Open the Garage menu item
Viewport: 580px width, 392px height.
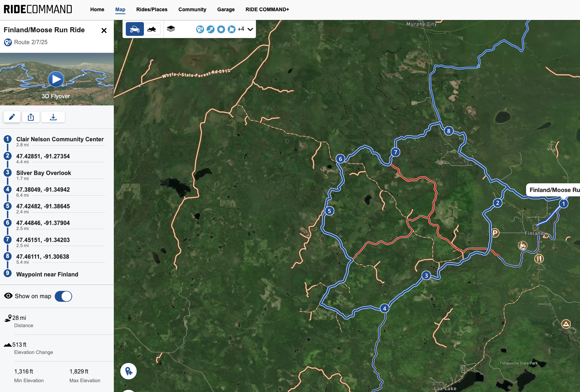coord(226,9)
